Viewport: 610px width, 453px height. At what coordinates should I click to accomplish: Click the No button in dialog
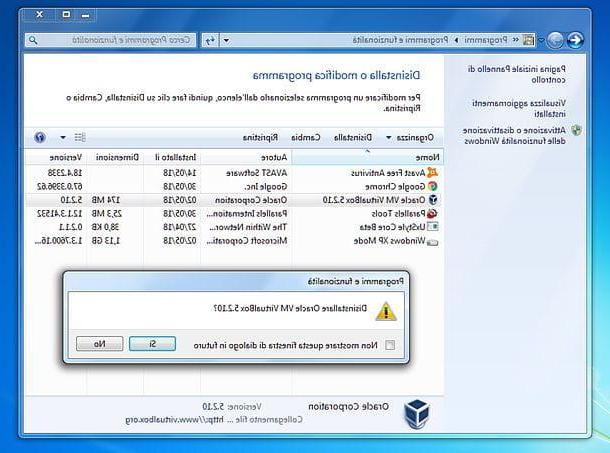(x=100, y=344)
